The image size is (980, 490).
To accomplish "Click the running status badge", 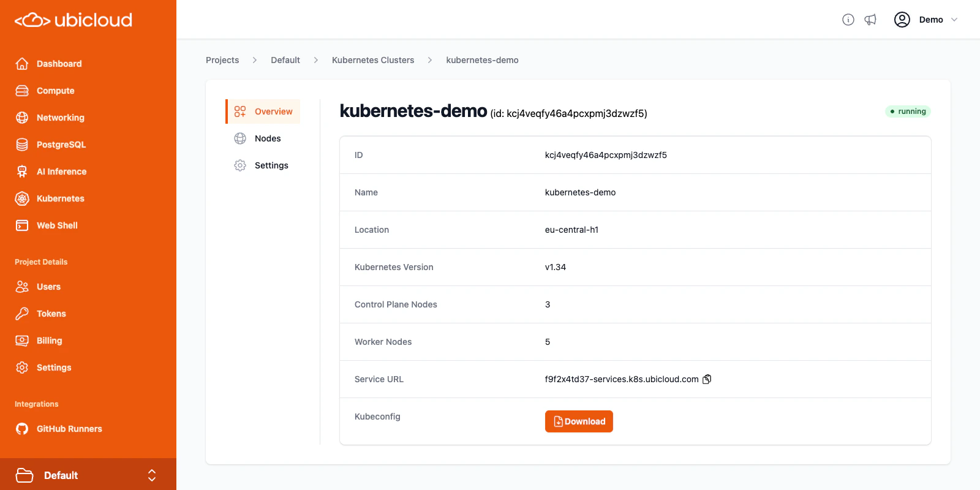I will 908,111.
